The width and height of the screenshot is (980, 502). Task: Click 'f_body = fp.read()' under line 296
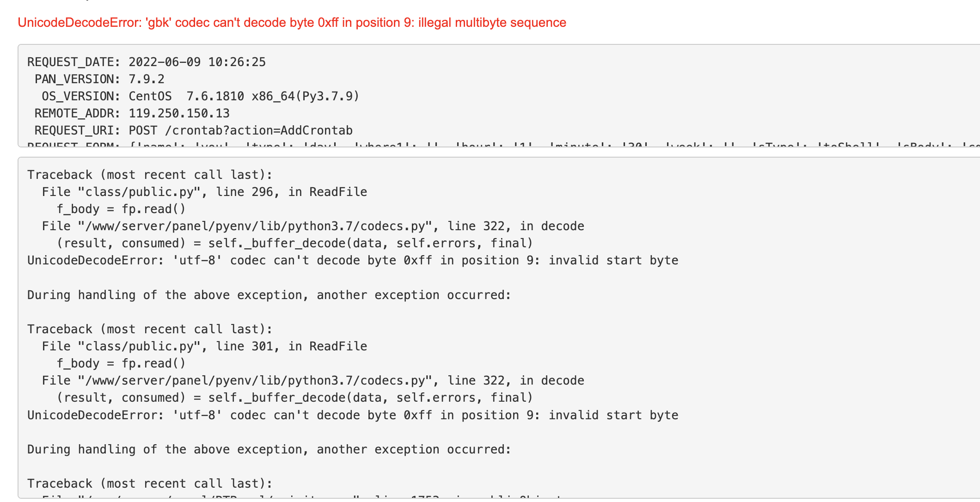pos(121,209)
